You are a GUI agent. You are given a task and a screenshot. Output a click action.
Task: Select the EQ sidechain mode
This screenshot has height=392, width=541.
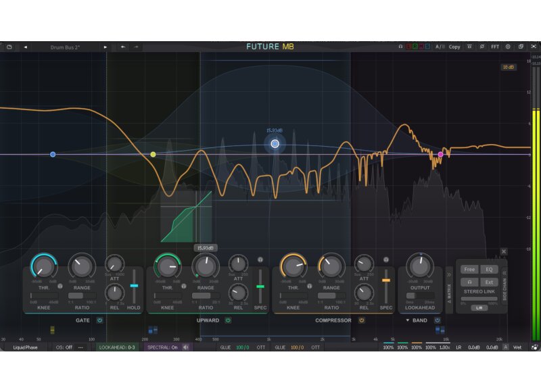489,269
